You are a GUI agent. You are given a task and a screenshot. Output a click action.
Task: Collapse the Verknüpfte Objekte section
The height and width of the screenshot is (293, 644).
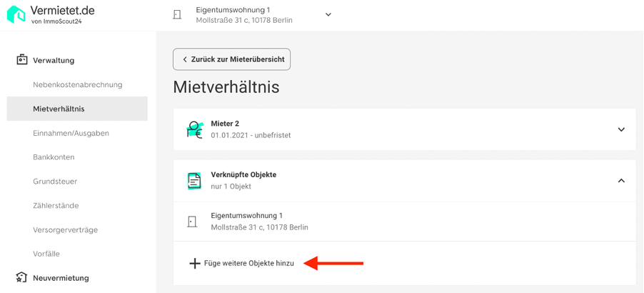click(621, 180)
